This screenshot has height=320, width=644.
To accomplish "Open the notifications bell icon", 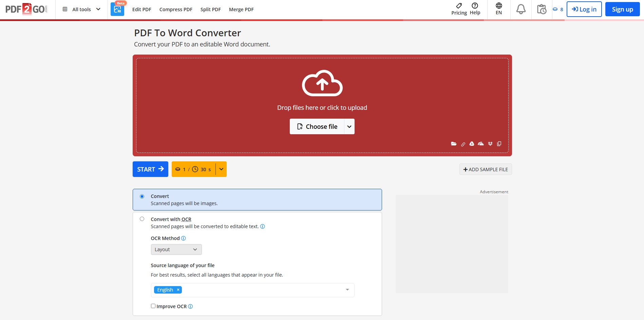I will tap(521, 9).
